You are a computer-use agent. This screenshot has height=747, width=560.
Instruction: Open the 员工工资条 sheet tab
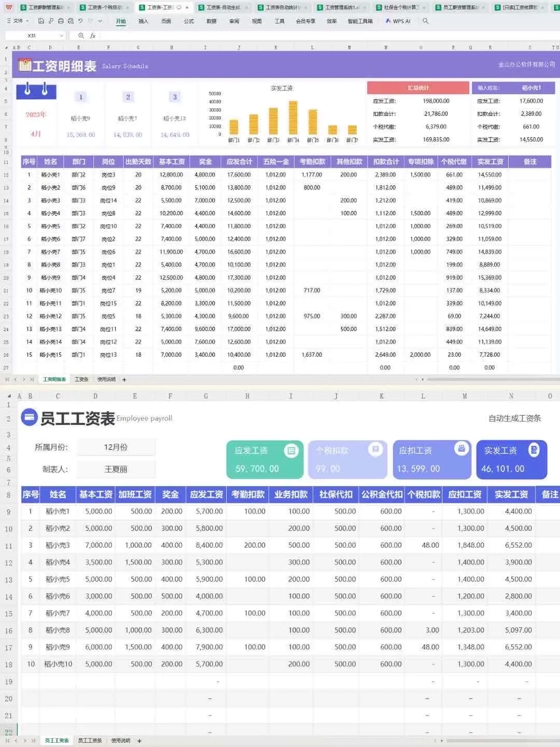(x=90, y=741)
